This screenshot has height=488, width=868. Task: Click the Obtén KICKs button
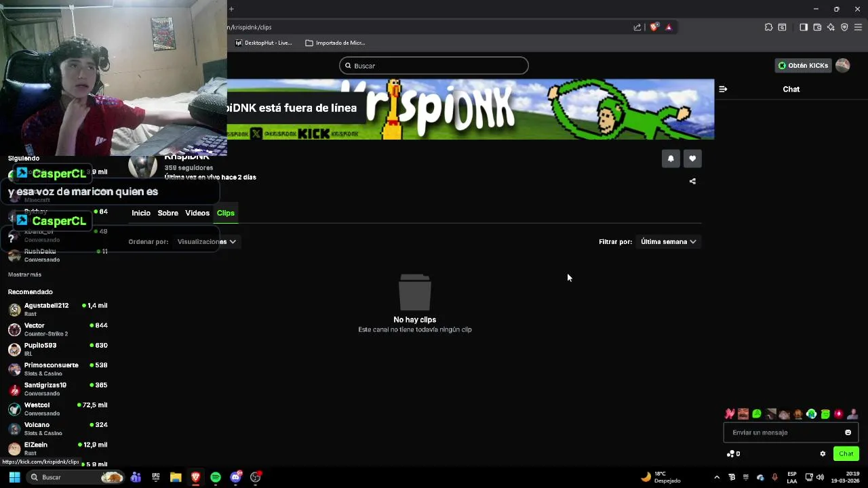(x=803, y=66)
